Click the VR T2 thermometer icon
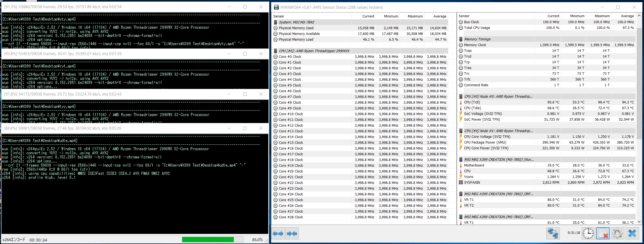644x244 pixels. click(x=461, y=205)
